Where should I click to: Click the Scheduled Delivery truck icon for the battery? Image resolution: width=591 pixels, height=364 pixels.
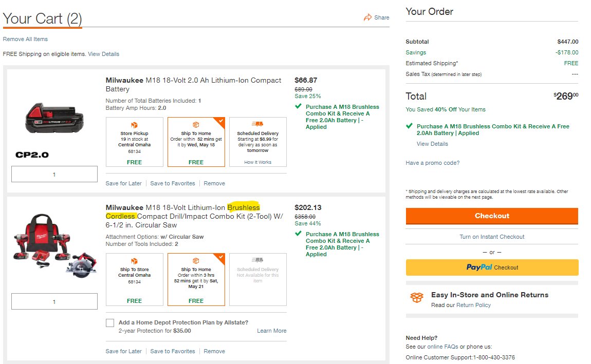[257, 124]
